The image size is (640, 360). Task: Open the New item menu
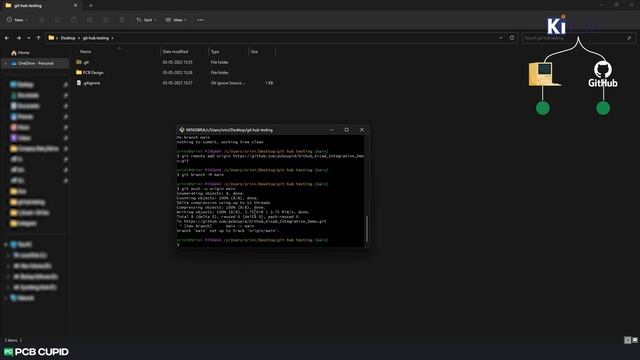coord(17,20)
